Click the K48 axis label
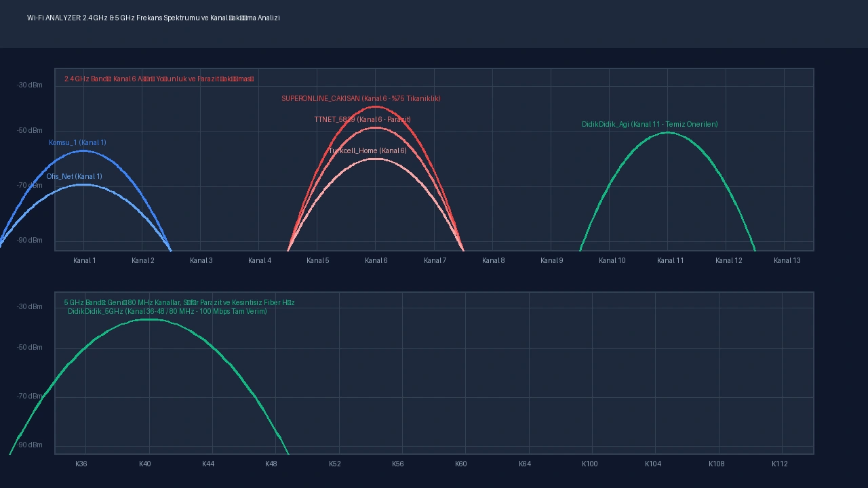 [x=271, y=464]
